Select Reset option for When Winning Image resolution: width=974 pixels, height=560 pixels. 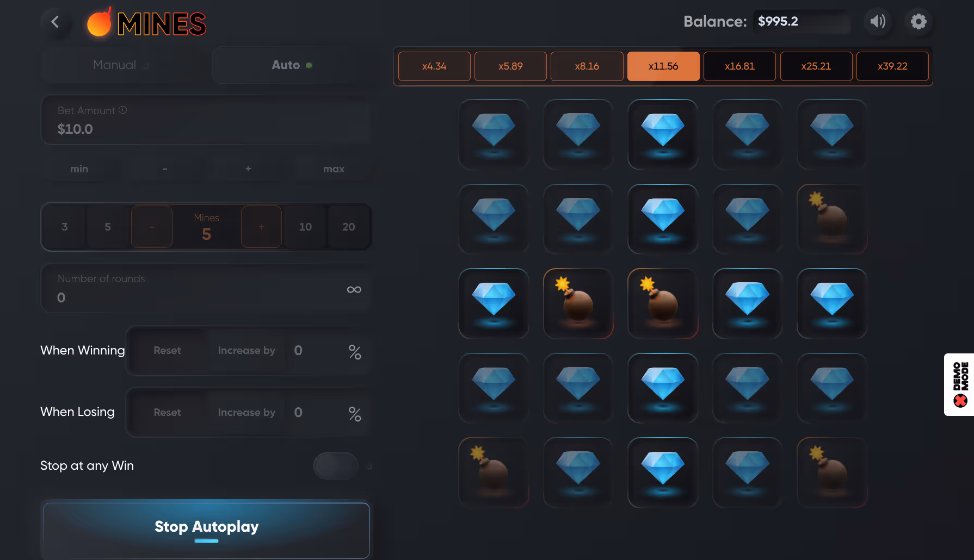tap(167, 351)
